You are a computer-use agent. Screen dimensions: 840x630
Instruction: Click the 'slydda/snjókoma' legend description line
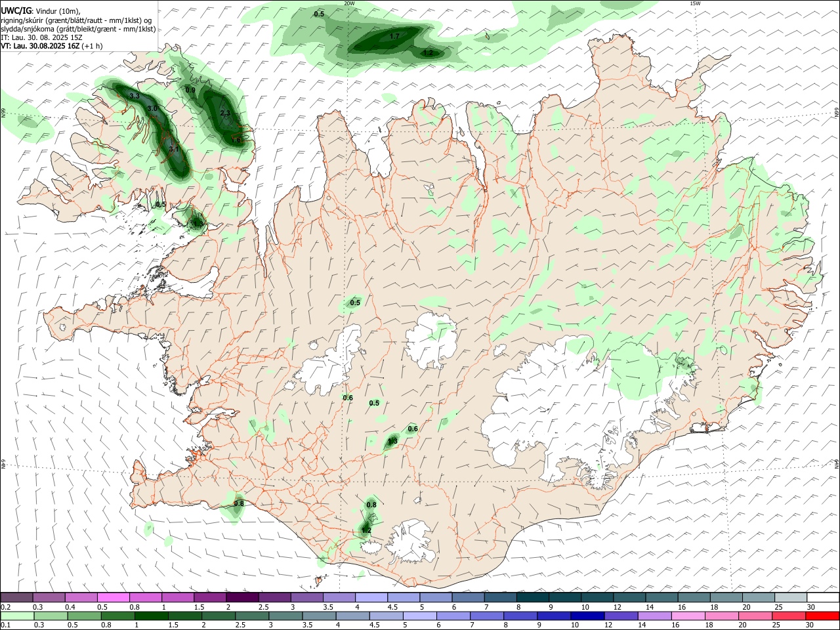tap(78, 29)
